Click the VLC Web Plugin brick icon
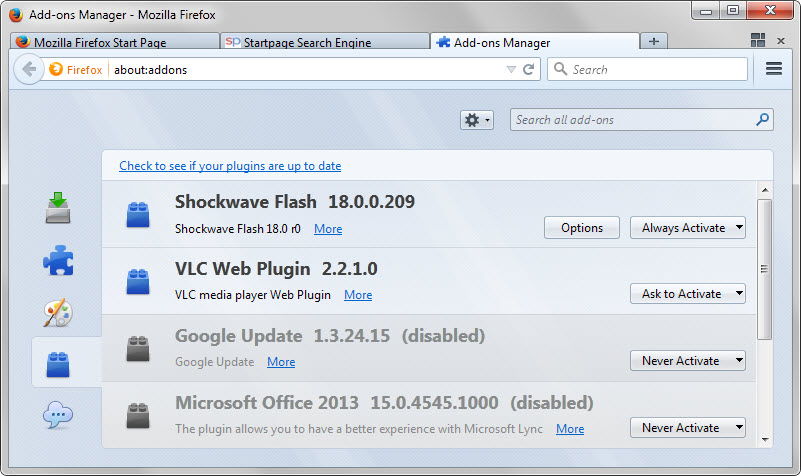Viewport: 801px width, 476px height. 138,281
